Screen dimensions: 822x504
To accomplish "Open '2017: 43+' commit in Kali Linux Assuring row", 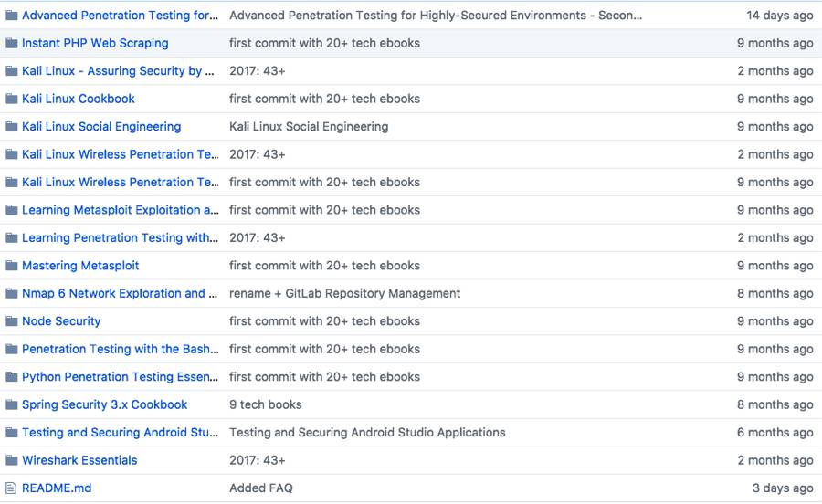I will click(258, 70).
